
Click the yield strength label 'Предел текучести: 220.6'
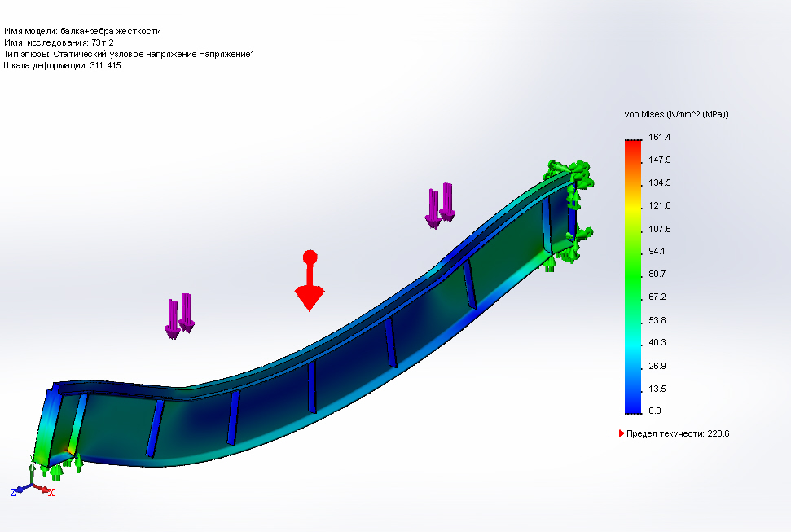pos(678,433)
